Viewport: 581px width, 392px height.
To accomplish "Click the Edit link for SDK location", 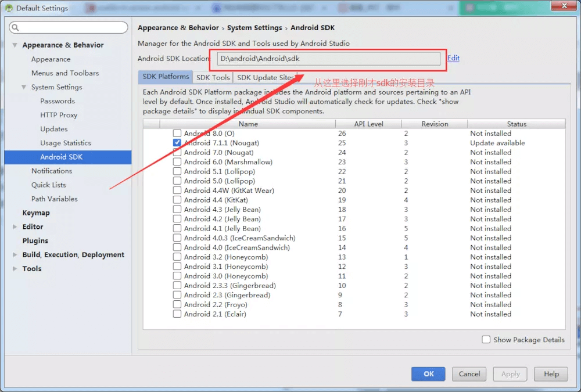I will click(453, 58).
